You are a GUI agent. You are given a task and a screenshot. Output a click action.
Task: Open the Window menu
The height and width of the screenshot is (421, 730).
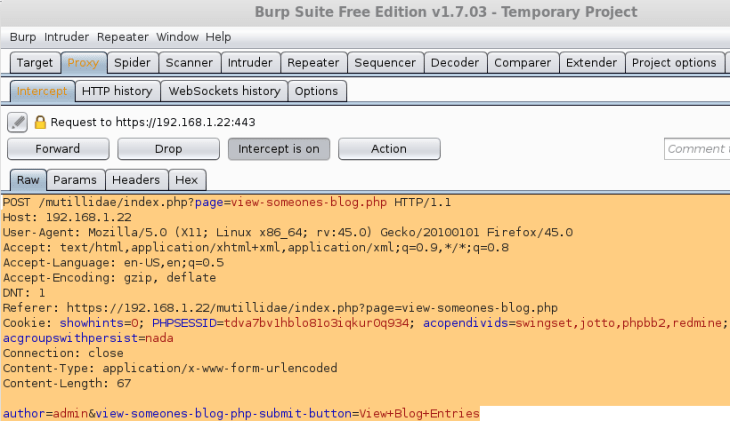[177, 37]
